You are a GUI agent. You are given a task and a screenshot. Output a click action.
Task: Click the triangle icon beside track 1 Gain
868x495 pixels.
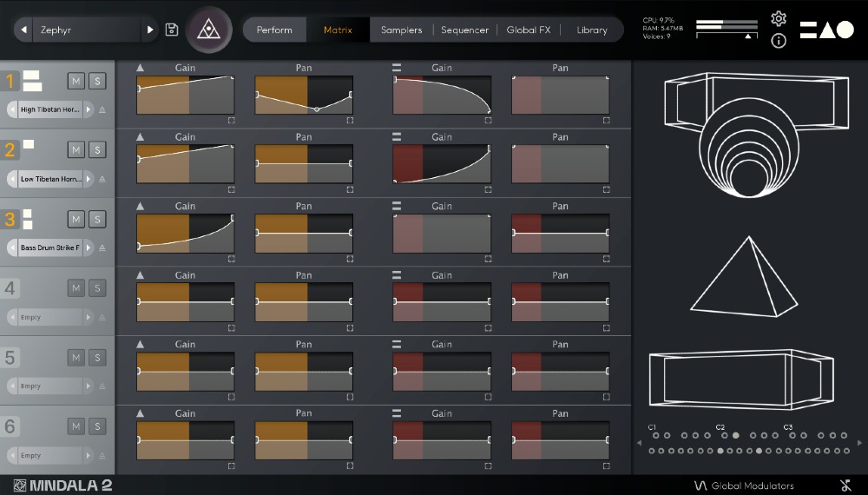[x=141, y=67]
